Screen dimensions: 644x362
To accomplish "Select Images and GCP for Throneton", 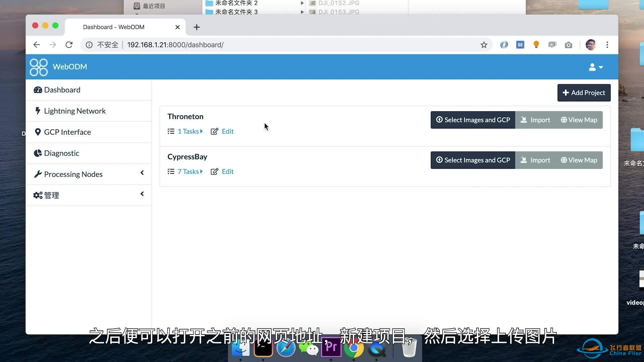I will coord(473,120).
